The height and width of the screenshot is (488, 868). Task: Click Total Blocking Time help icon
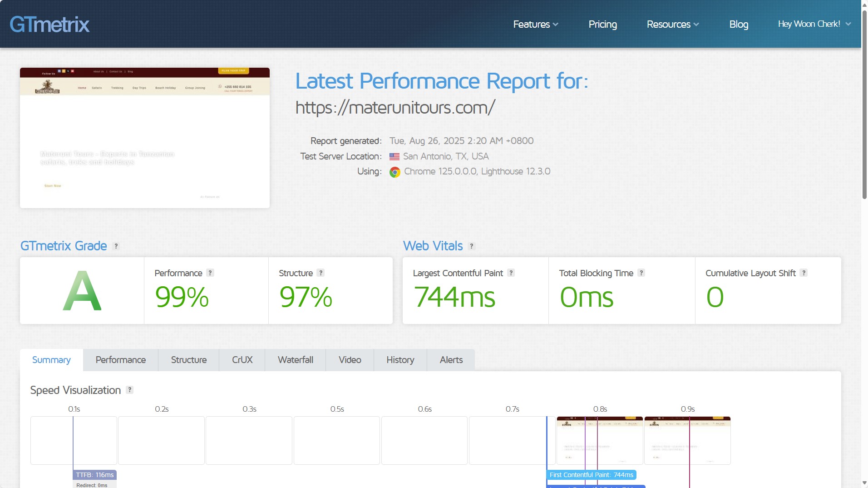pos(641,273)
